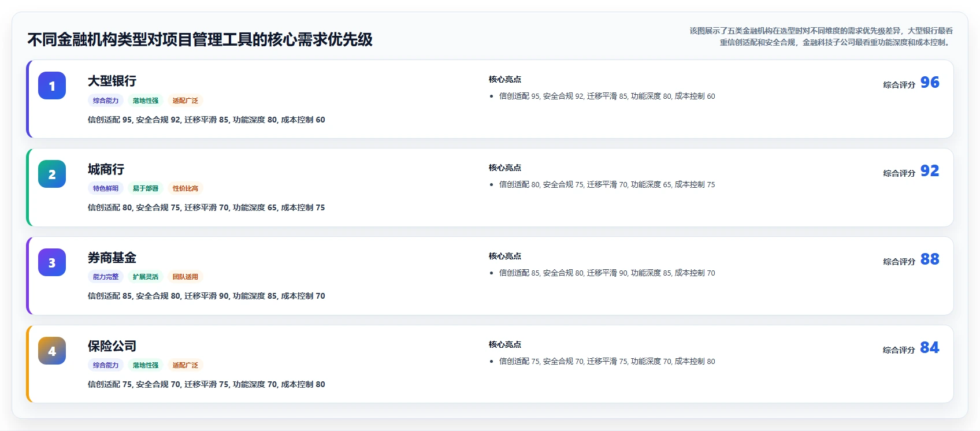Select the 保险公司 card title
Screen dimensions: 980x431
click(112, 346)
